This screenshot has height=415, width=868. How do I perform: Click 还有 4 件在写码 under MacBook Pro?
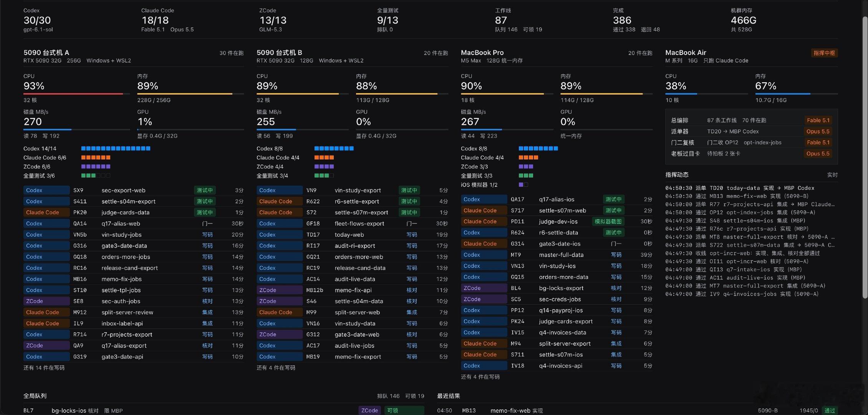pos(480,377)
